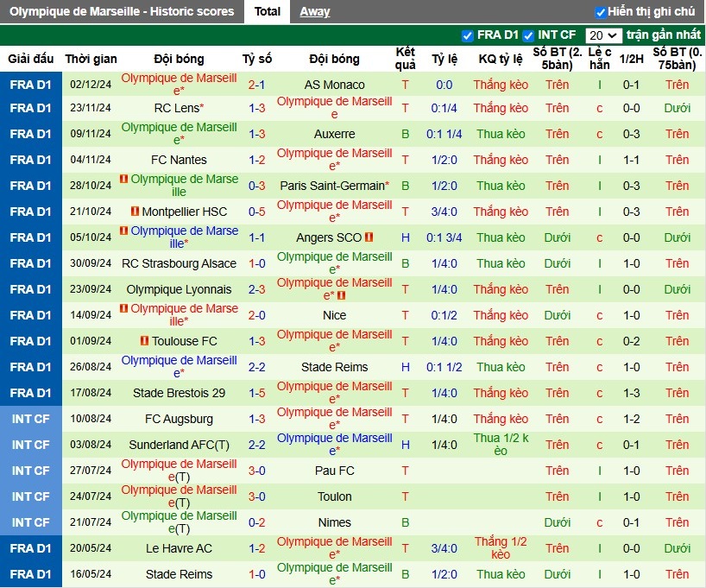This screenshot has width=706, height=588.
Task: Open the Le Havre AC team link
Action: (x=179, y=548)
